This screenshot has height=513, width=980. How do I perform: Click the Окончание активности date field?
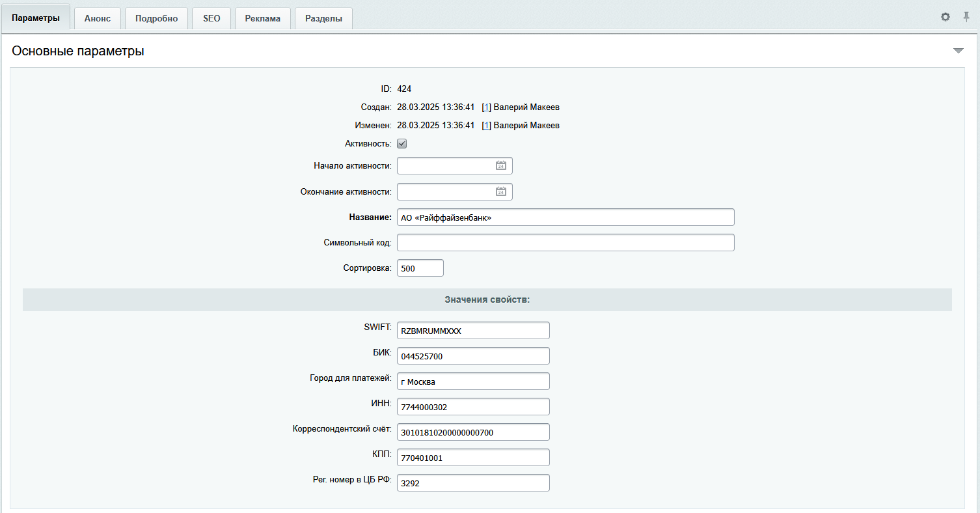pyautogui.click(x=455, y=191)
